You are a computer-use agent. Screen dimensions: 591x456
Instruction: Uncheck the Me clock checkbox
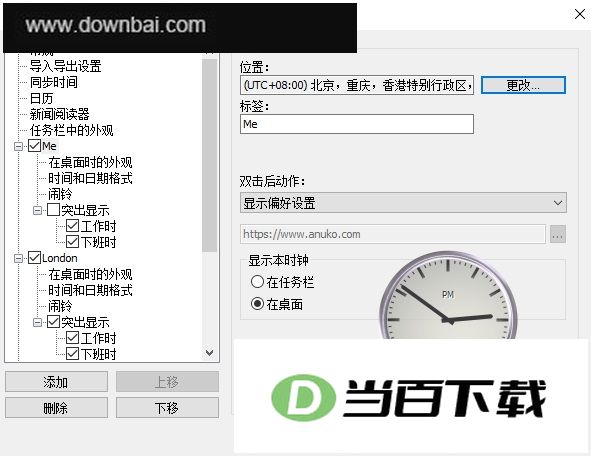[34, 146]
